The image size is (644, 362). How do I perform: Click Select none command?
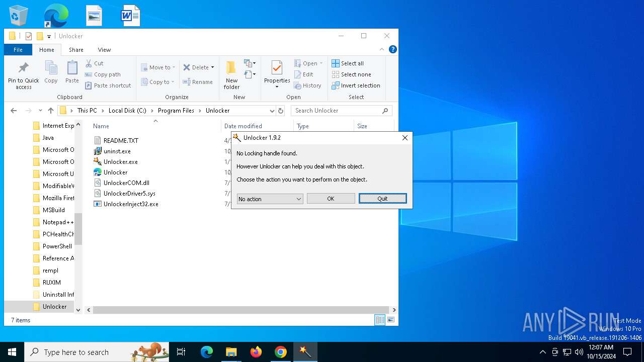(x=351, y=74)
